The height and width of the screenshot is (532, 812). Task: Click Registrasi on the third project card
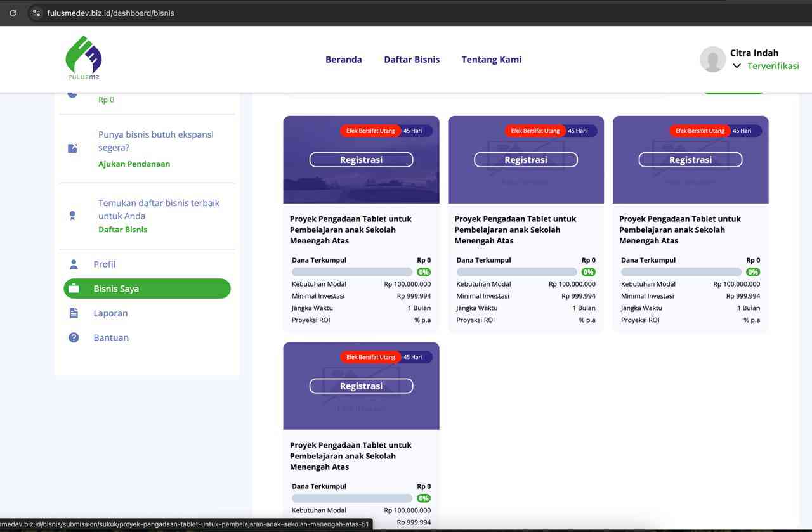(x=690, y=160)
